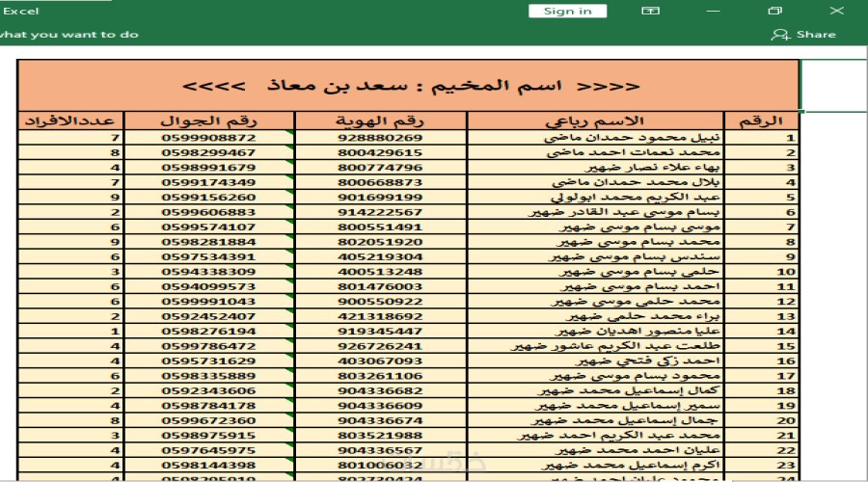The width and height of the screenshot is (868, 482).
Task: Select name cell احمد زكي فتحي ضهير
Action: pos(595,361)
